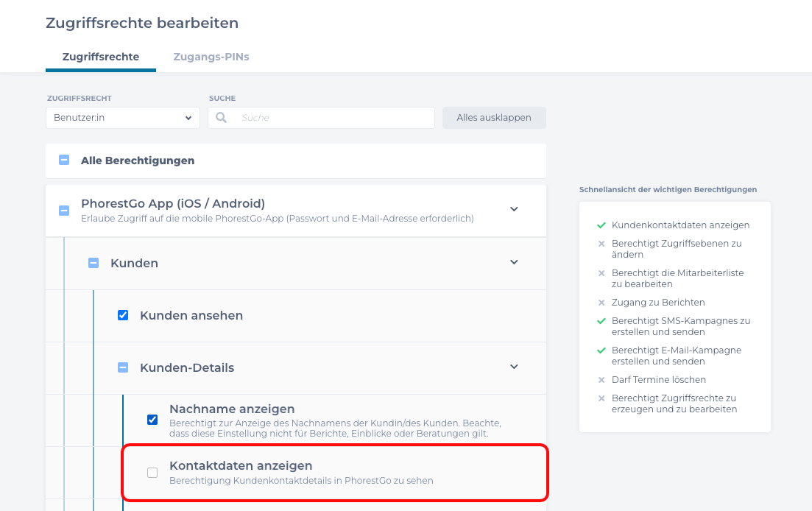
Task: Click green check beside Kundenkontaktdaten anzeigen
Action: click(601, 225)
